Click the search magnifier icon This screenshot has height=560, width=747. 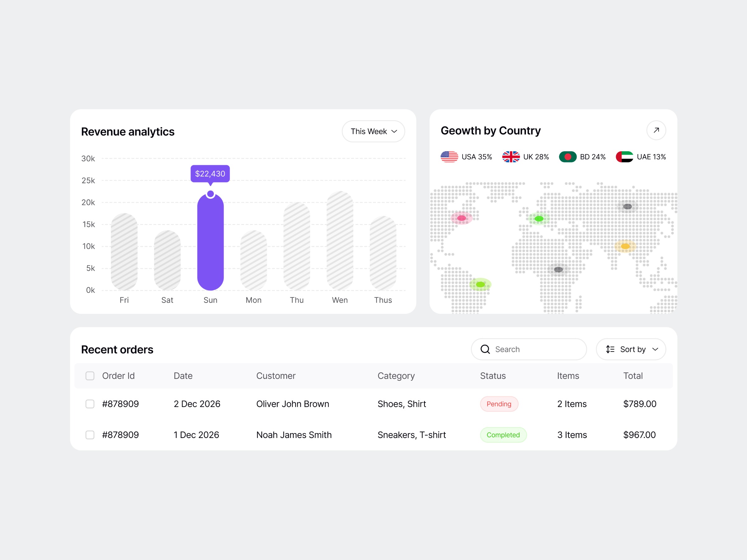pos(485,349)
